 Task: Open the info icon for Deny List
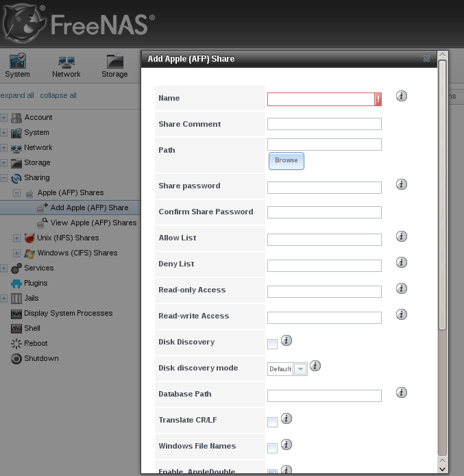[x=402, y=262]
